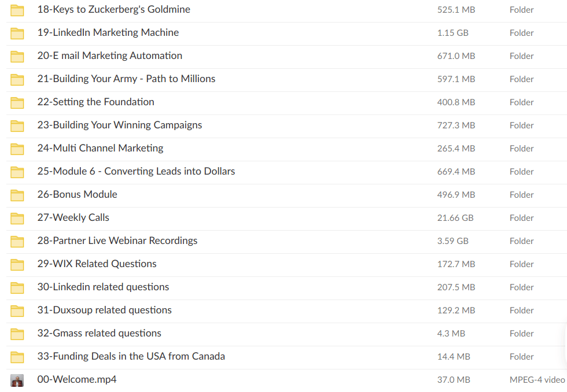Click the folder icon for 20-E mail Marketing Automation
The image size is (567, 392).
click(17, 56)
